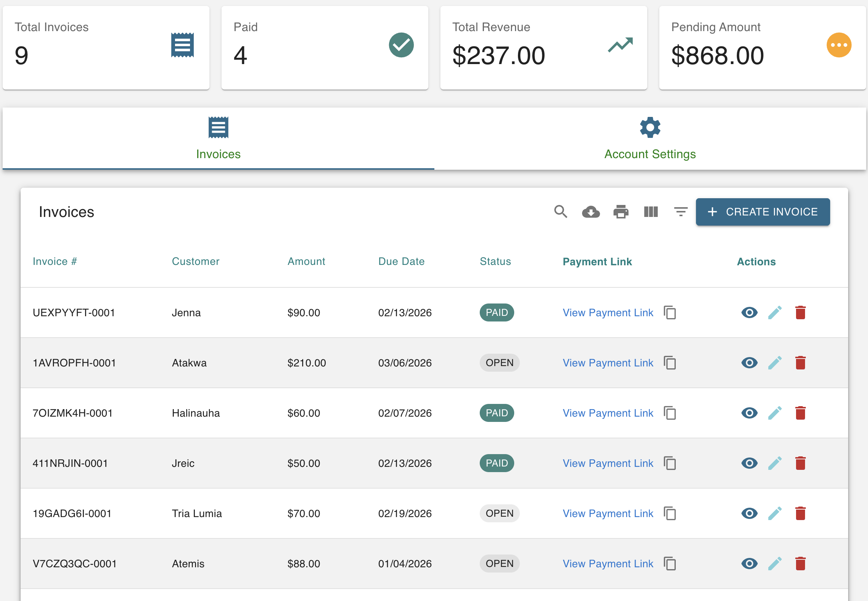
Task: Copy the payment link for Jenna's invoice
Action: click(670, 312)
